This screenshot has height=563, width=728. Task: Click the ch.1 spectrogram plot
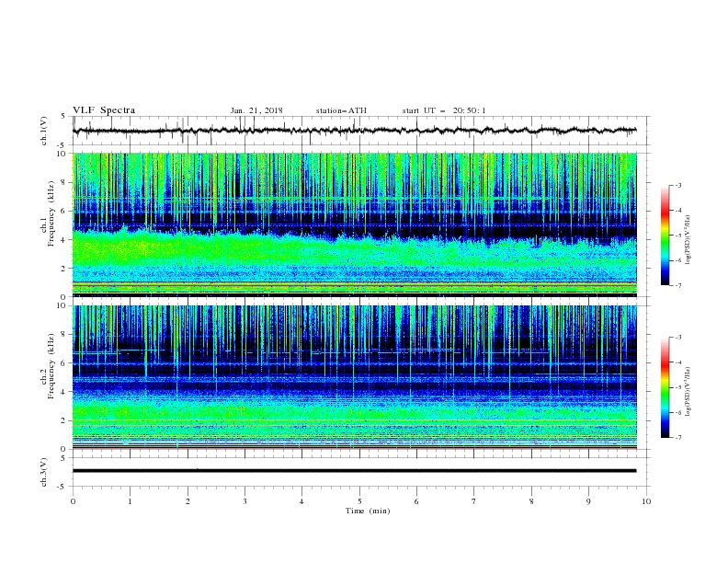click(355, 224)
